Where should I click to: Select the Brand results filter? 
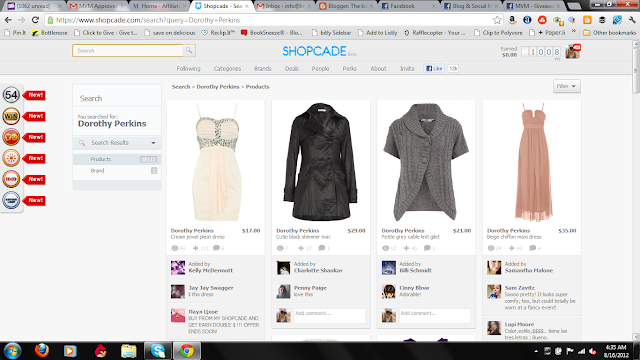117,171
